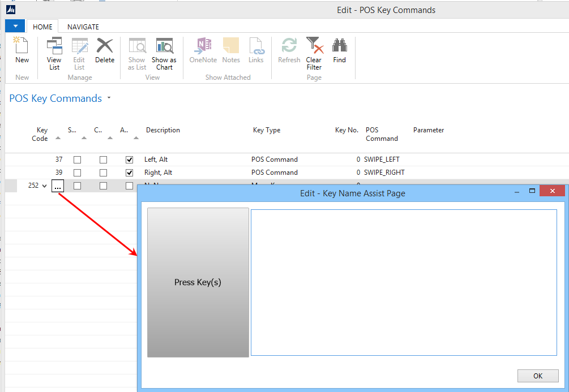Open the POS Key Commands title dropdown
Screen dimensions: 569x392
(x=109, y=98)
